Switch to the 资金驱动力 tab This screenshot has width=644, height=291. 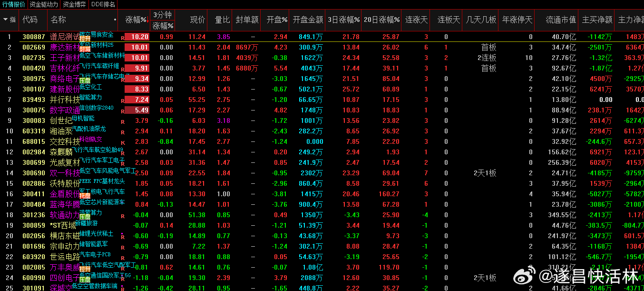point(44,4)
